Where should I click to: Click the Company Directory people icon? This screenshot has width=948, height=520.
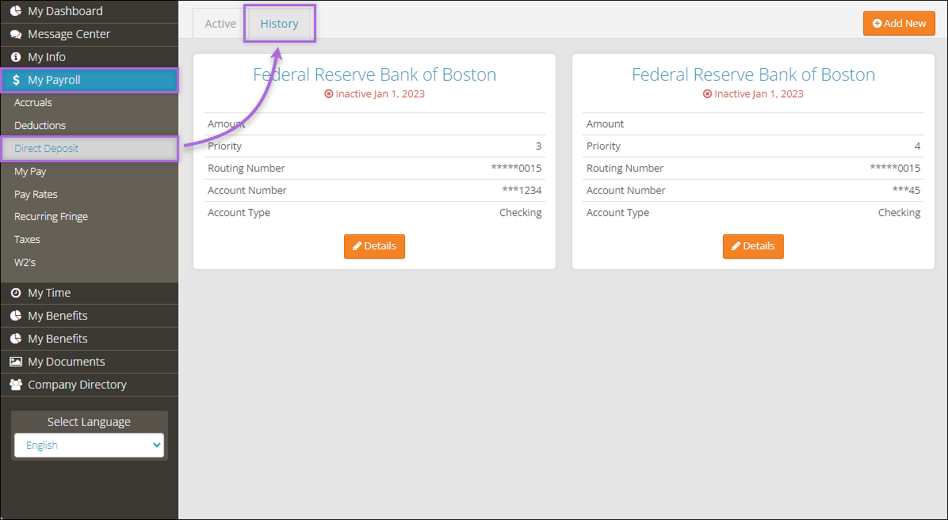coord(16,385)
